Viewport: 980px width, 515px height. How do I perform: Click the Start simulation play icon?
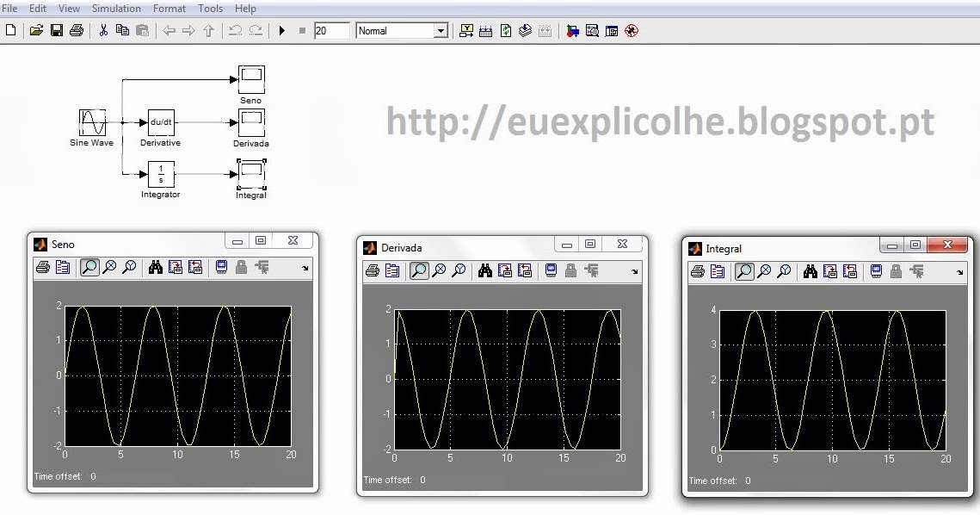click(281, 30)
